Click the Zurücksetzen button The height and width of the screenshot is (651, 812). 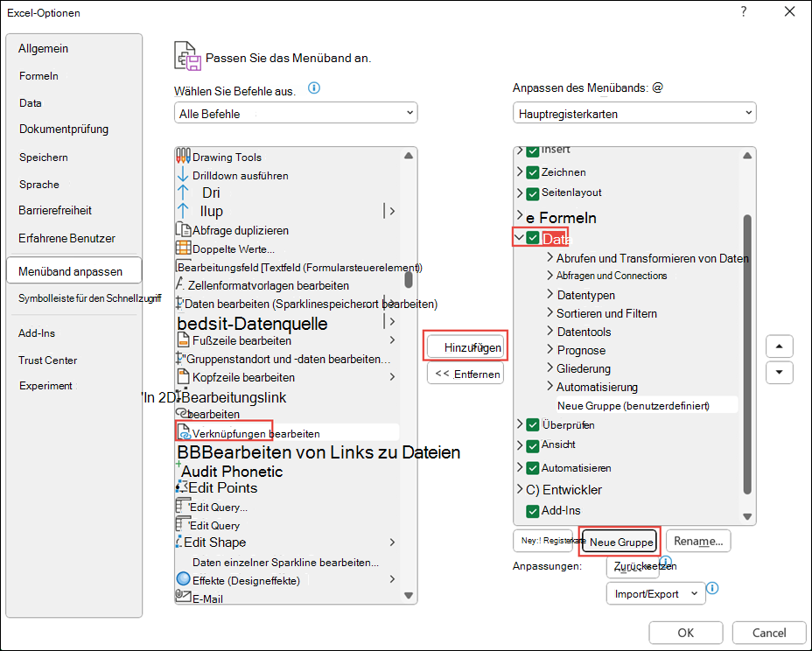click(633, 567)
